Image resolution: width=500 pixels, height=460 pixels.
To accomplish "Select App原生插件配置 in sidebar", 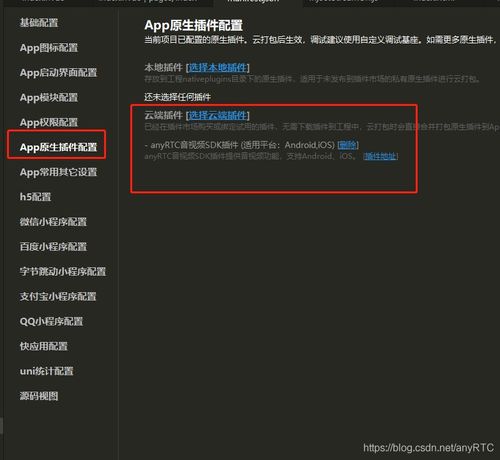I will click(x=58, y=147).
